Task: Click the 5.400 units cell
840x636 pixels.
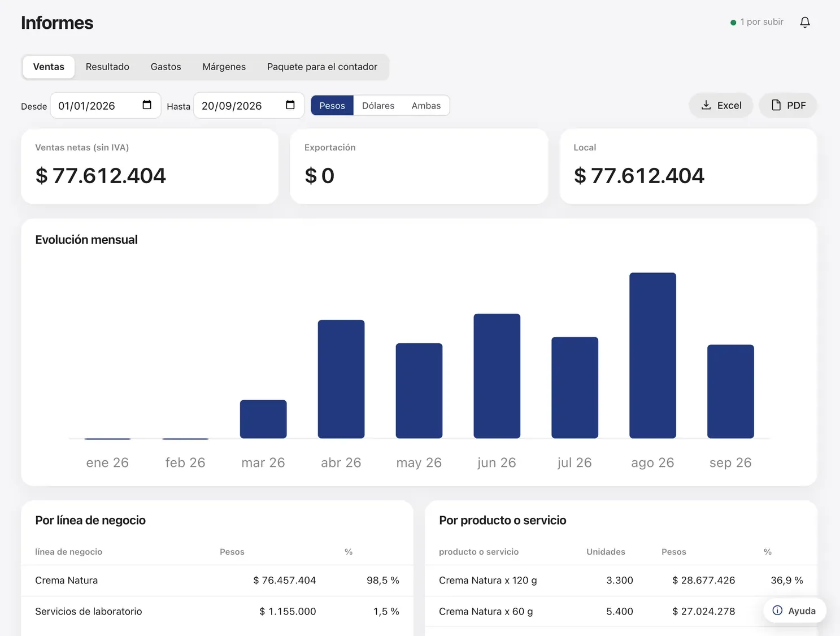Action: 620,611
